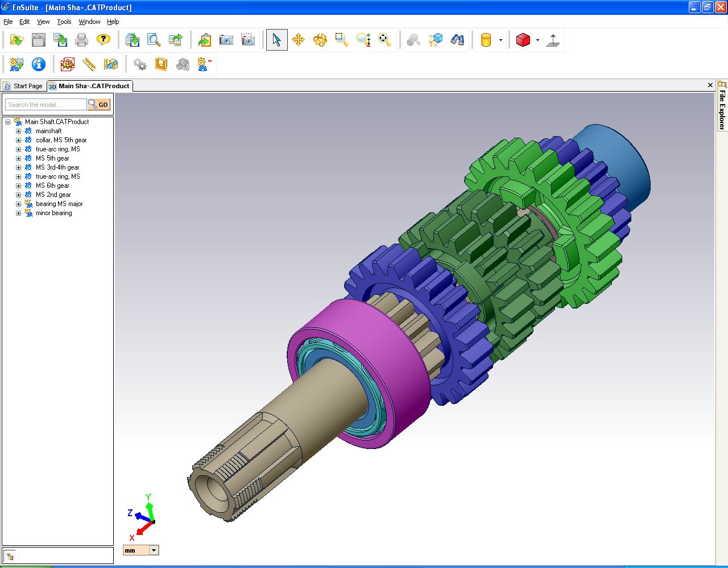Screen dimensions: 728x568
Task: Select the arrow pointer tool
Action: click(x=276, y=40)
